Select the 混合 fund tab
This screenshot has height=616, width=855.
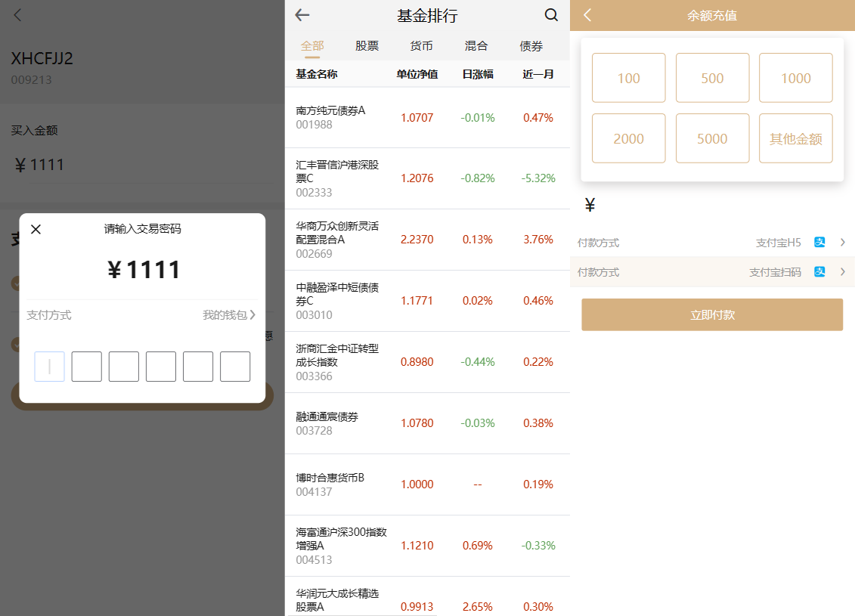coord(476,46)
